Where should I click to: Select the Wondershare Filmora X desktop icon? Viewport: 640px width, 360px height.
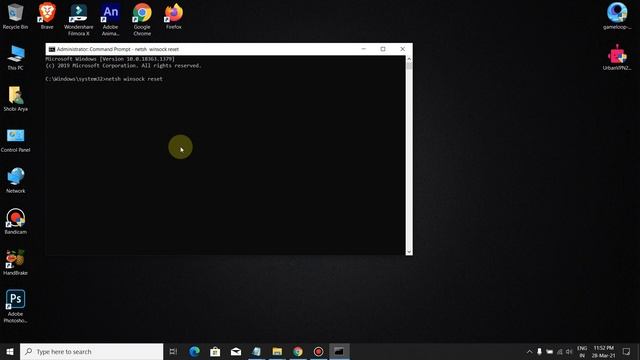[x=78, y=19]
